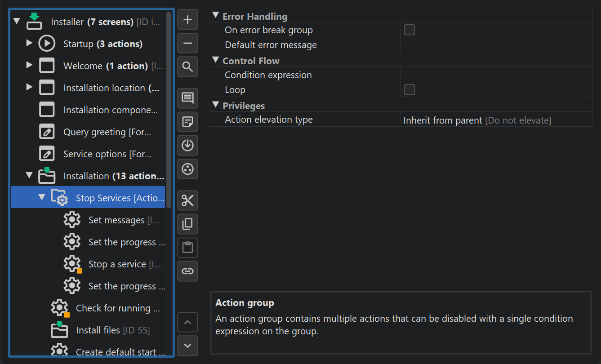
Task: Collapse the Stop Services action group
Action: tap(42, 198)
